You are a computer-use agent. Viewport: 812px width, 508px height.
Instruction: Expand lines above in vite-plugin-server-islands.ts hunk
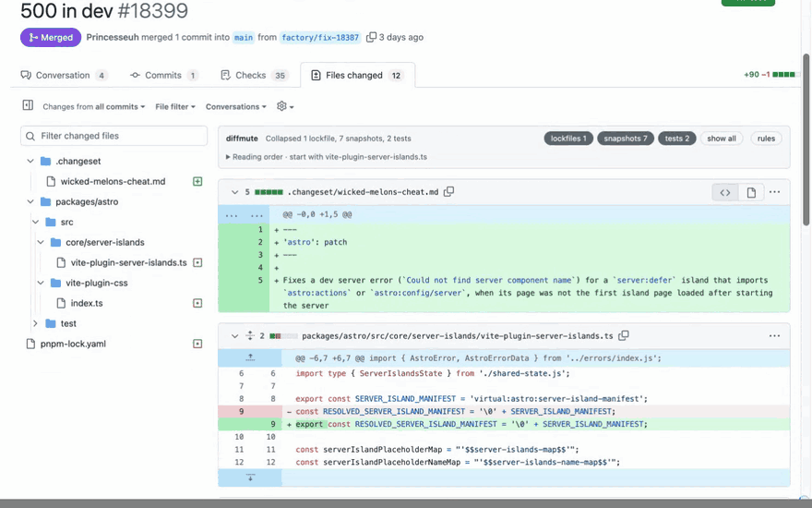pos(250,357)
